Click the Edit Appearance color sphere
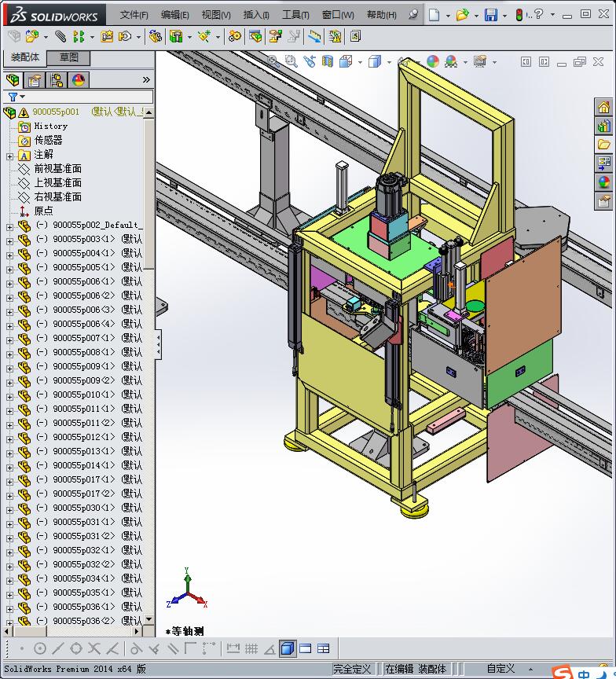Viewport: 616px width, 679px height. (432, 61)
